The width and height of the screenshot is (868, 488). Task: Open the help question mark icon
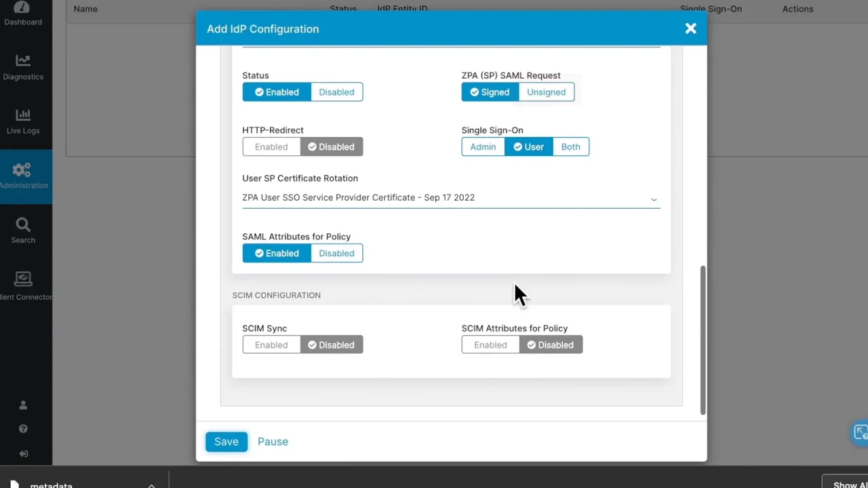click(x=23, y=429)
